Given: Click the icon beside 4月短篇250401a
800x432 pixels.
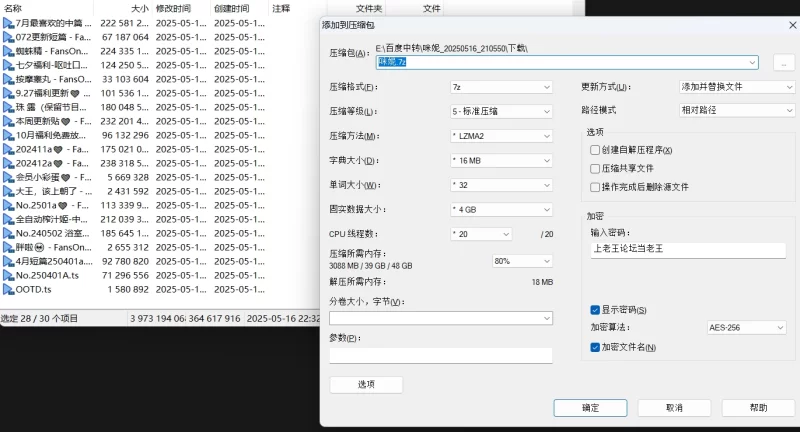Looking at the screenshot, I should click(x=8, y=262).
